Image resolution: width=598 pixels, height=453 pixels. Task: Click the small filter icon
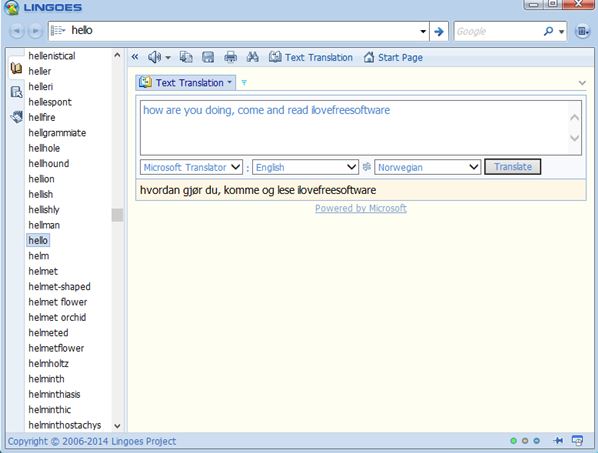coord(244,82)
